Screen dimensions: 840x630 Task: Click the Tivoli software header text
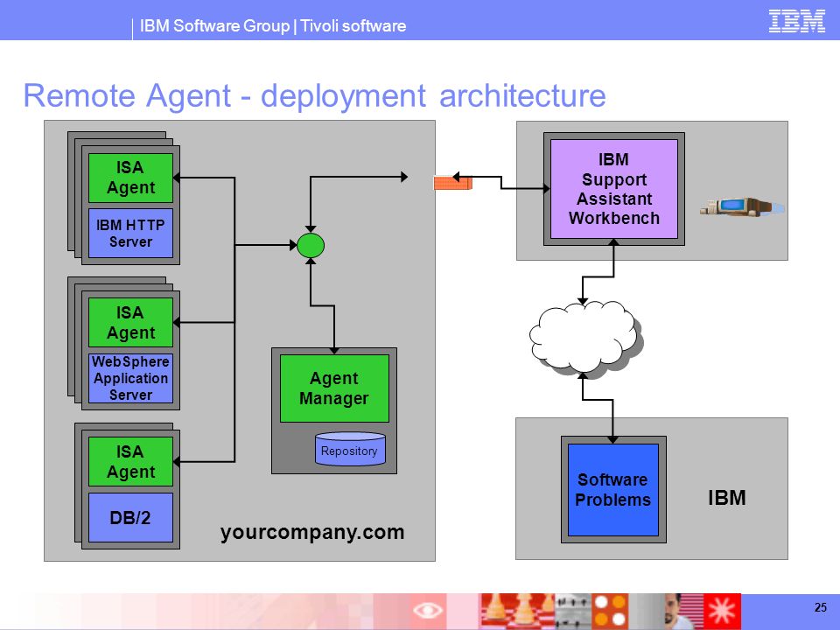(x=353, y=25)
